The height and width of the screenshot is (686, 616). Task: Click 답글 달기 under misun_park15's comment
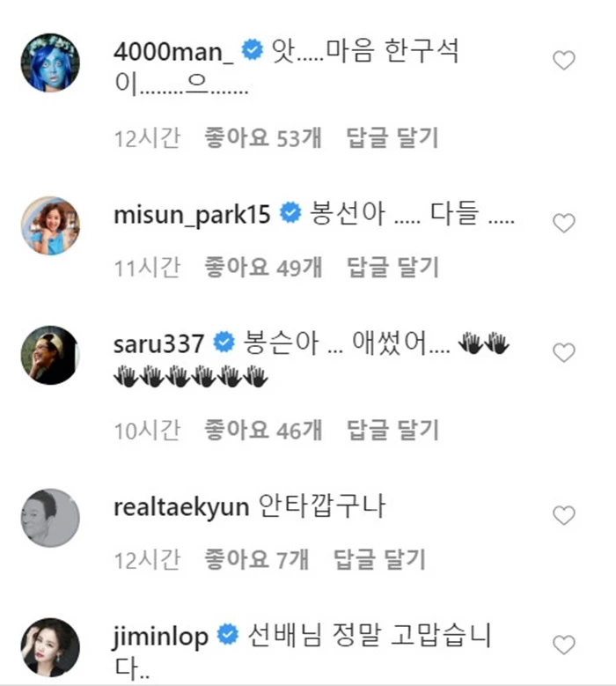coord(392,267)
